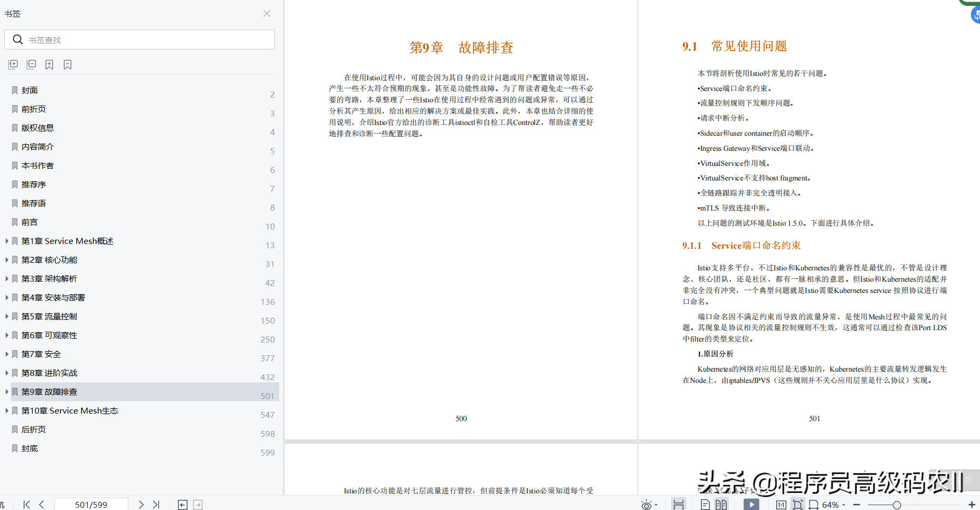This screenshot has height=510, width=980.
Task: Jump to the first page
Action: click(x=26, y=505)
